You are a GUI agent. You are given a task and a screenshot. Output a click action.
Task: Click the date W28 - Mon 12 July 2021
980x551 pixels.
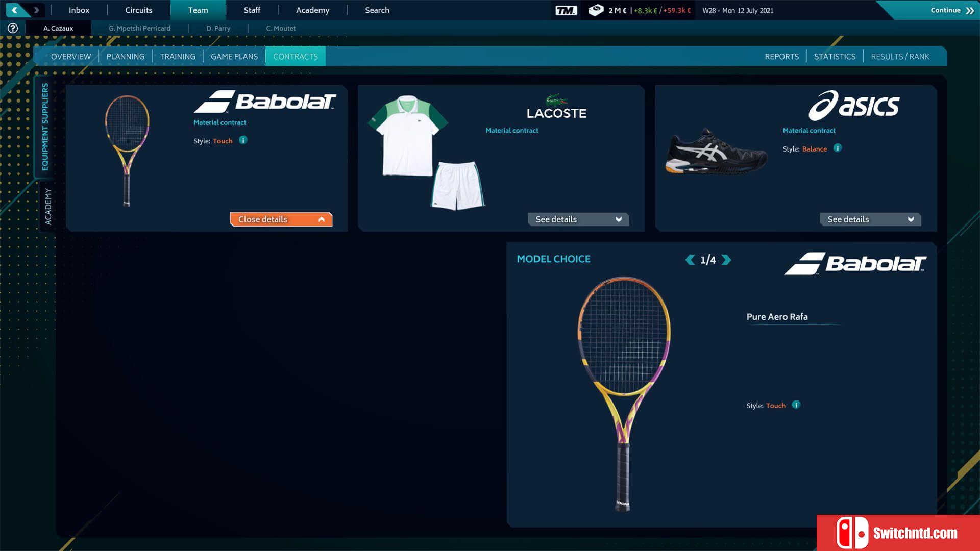738,10
